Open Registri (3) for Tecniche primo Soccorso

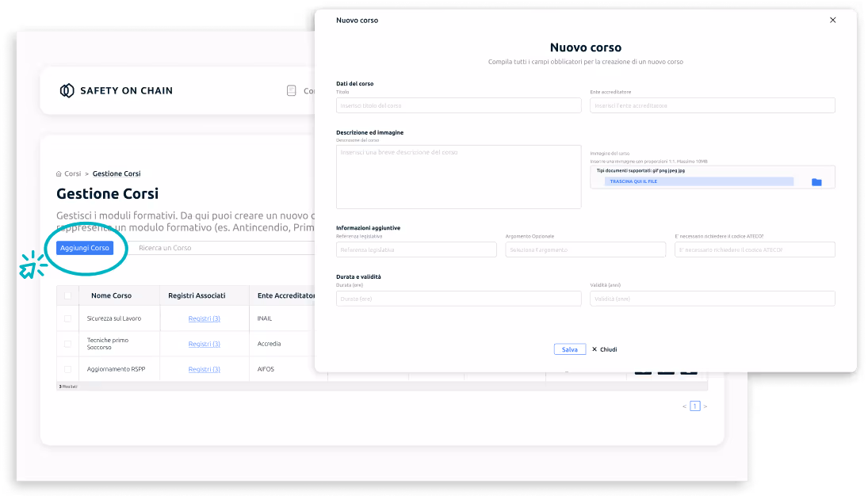coord(205,344)
